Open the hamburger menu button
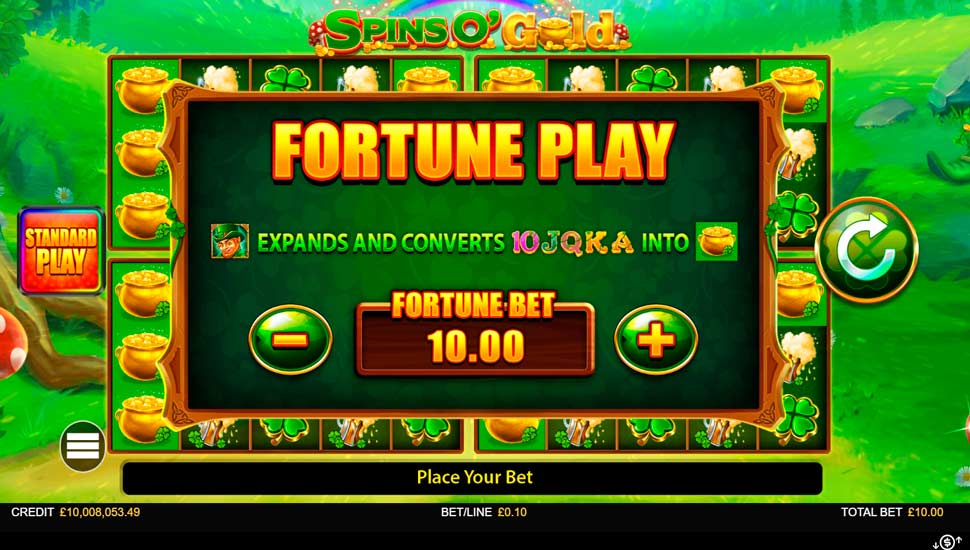Screen dimensions: 970x550 click(82, 446)
